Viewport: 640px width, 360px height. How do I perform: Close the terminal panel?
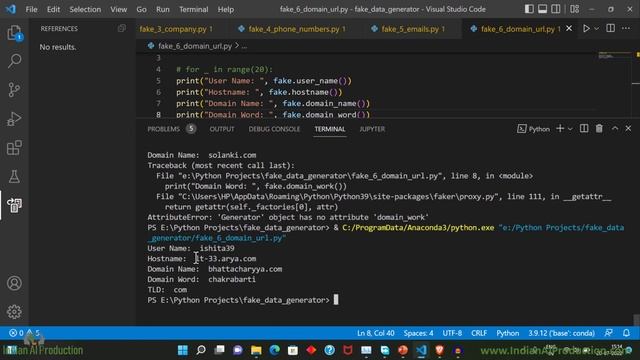628,129
